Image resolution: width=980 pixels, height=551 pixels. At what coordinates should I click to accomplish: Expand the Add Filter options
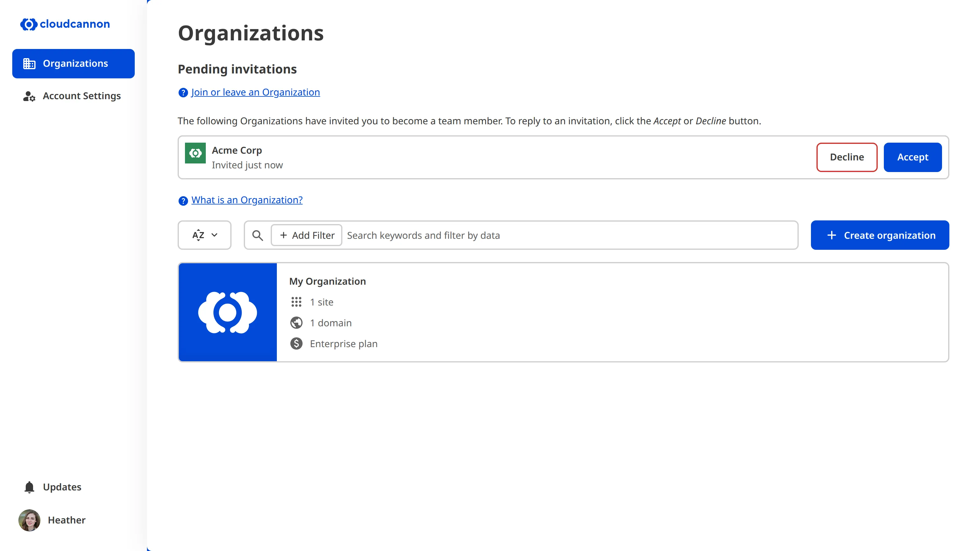(306, 235)
